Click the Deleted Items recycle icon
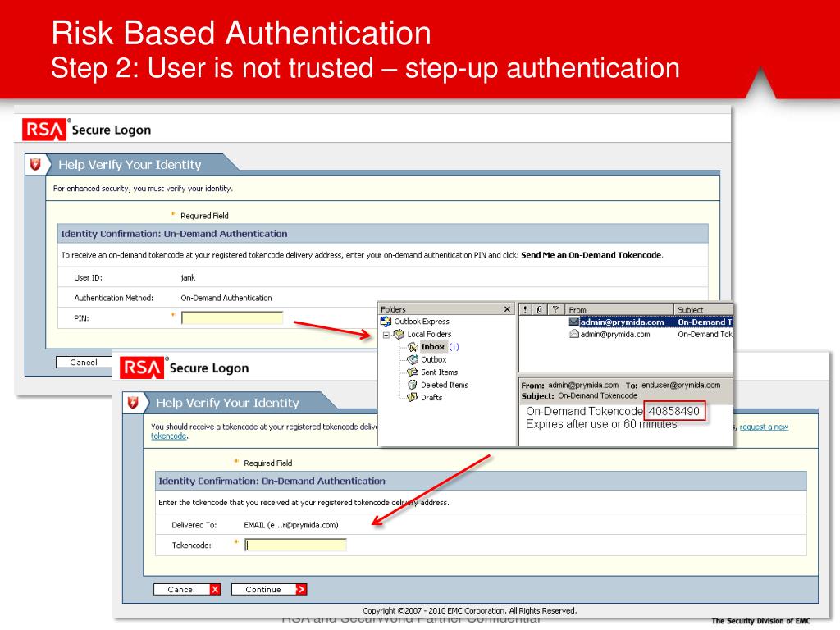 tap(413, 385)
